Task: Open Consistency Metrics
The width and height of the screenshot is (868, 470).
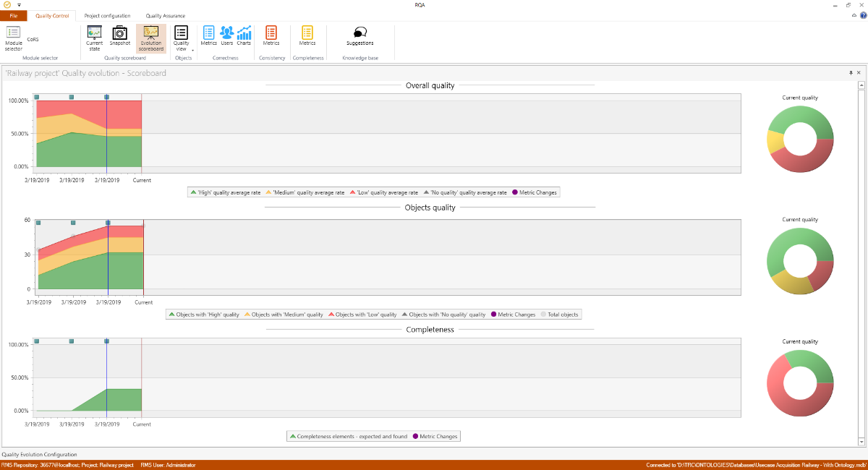Action: 271,36
